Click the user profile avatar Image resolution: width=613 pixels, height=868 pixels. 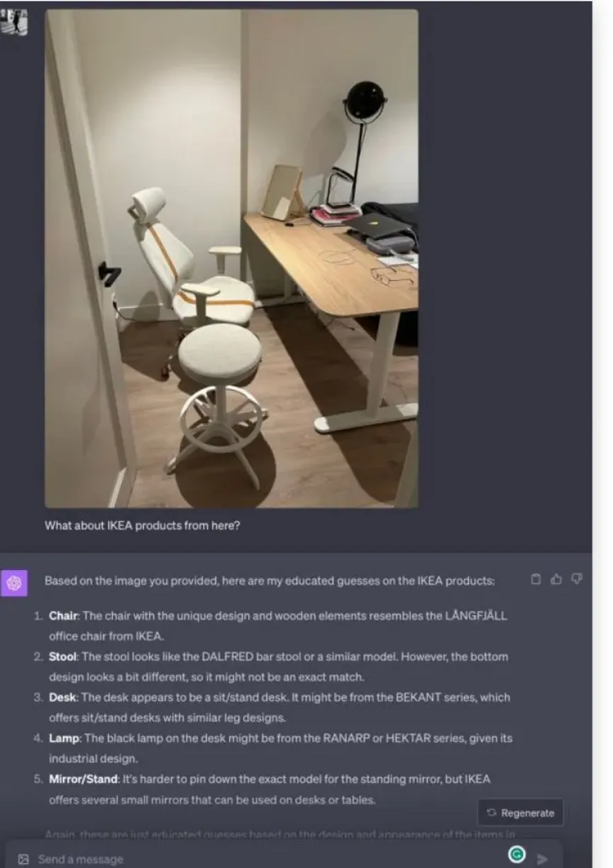coord(15,22)
